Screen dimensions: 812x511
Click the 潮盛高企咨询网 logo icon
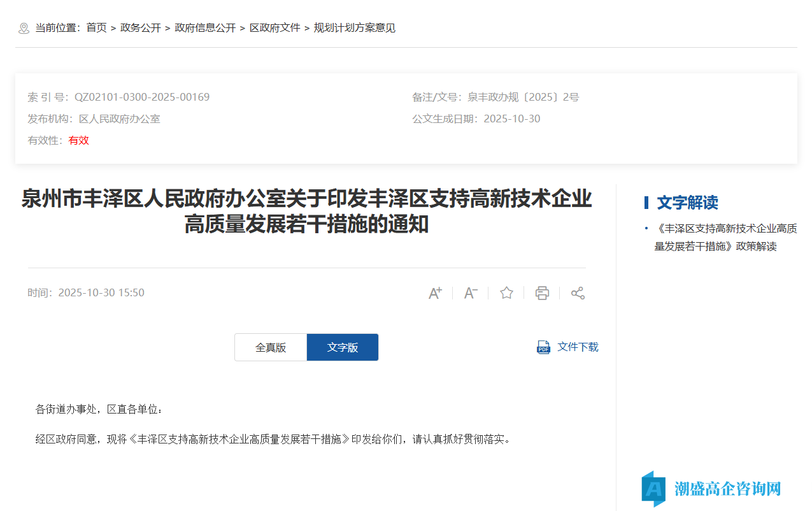(x=652, y=489)
